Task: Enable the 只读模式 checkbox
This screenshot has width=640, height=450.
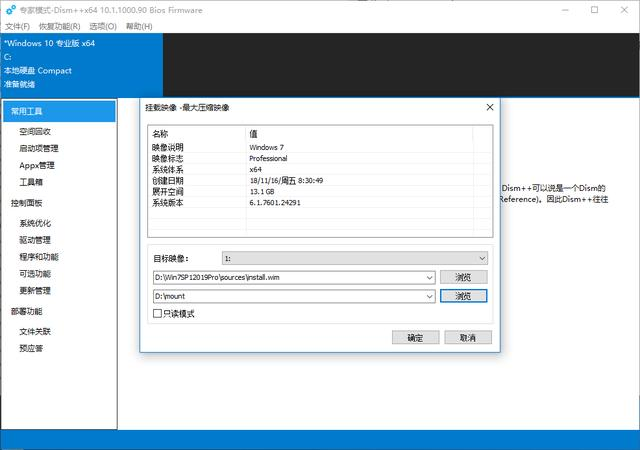Action: pos(158,314)
